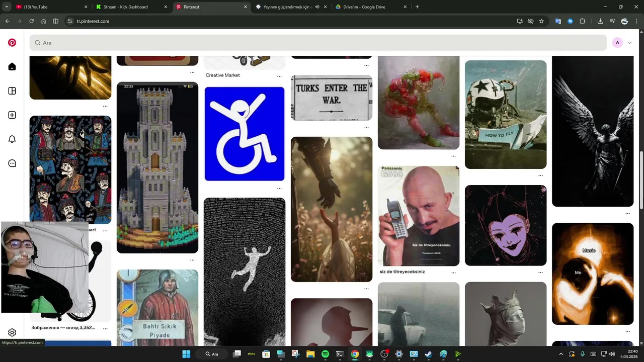Expand the accounts chevron next to the avatar

(629, 43)
